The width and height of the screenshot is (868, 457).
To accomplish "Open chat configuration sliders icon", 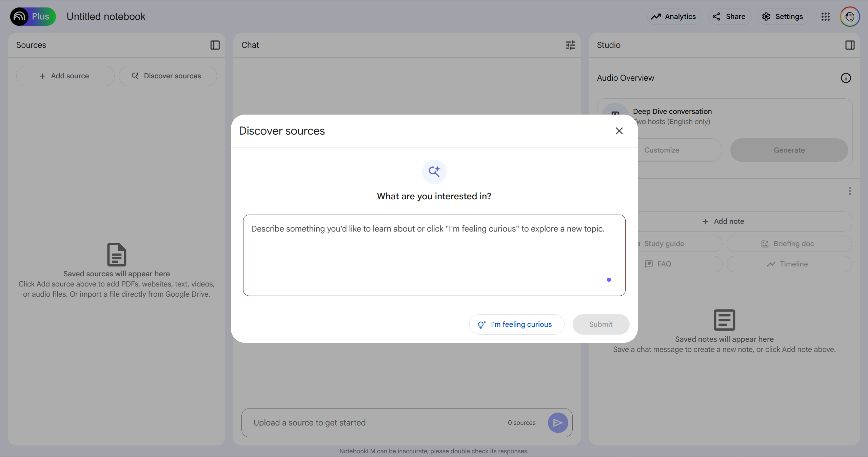I will (570, 45).
